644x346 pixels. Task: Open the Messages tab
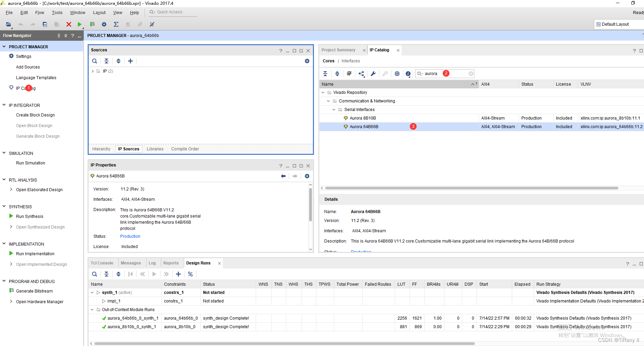[x=131, y=263]
